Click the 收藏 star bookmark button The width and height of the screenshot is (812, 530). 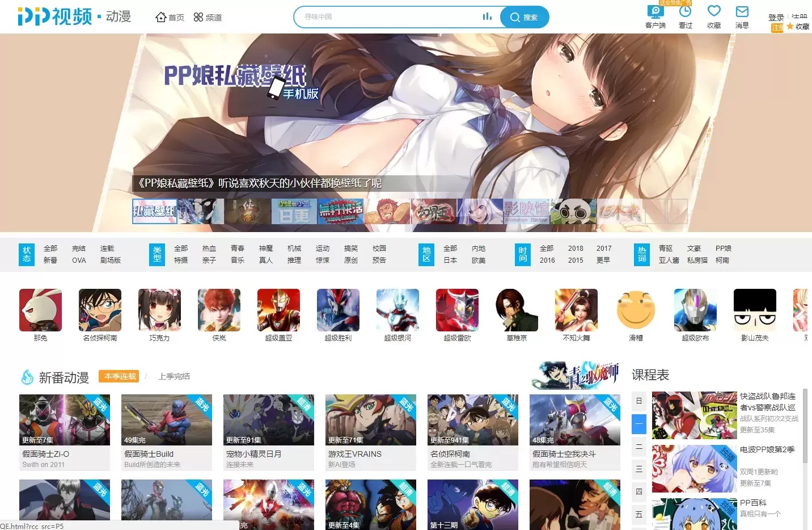click(x=798, y=27)
